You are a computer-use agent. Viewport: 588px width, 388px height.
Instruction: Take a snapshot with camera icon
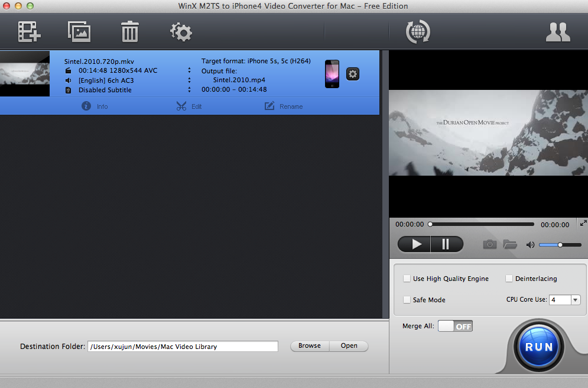pyautogui.click(x=489, y=244)
